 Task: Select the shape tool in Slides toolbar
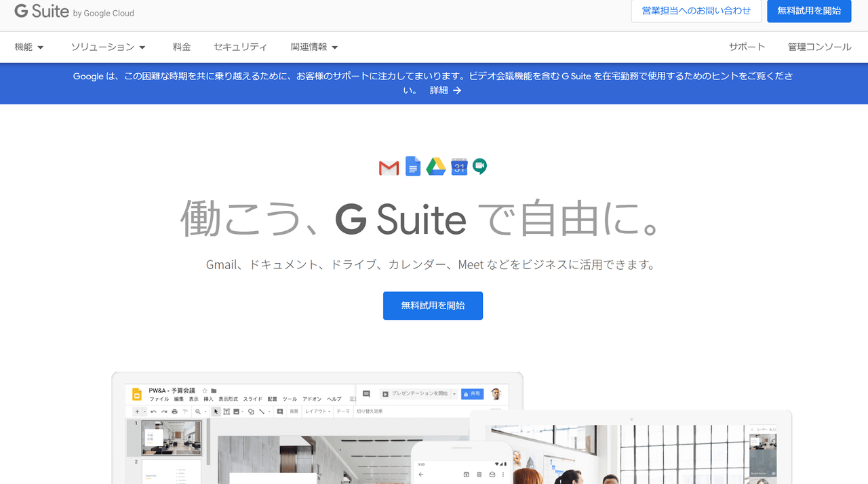[251, 411]
